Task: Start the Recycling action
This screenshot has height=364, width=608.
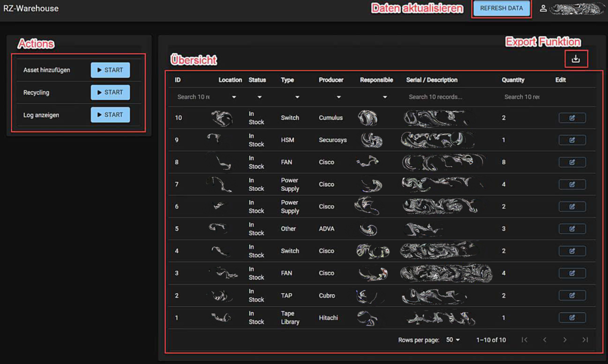Action: click(110, 93)
